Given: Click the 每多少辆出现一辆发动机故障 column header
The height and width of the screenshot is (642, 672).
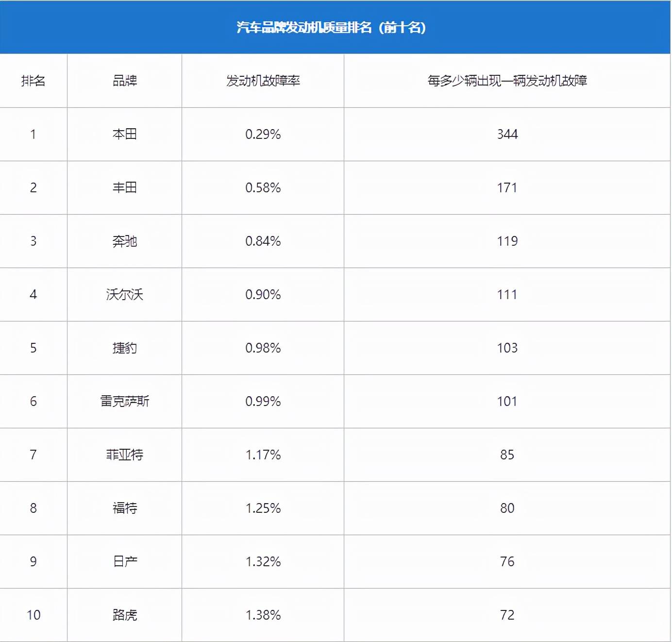Looking at the screenshot, I should click(x=507, y=81).
